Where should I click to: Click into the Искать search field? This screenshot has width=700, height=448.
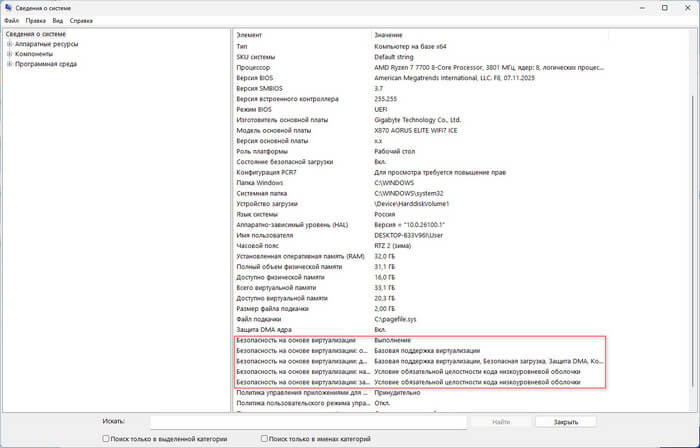pos(310,422)
